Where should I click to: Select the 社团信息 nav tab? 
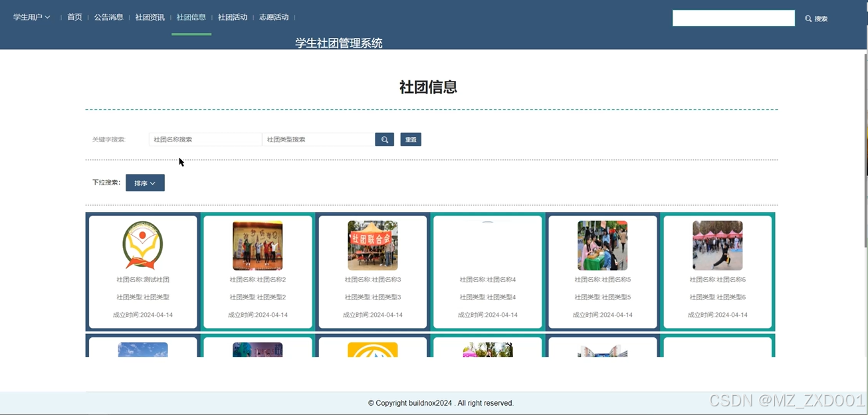pyautogui.click(x=191, y=17)
